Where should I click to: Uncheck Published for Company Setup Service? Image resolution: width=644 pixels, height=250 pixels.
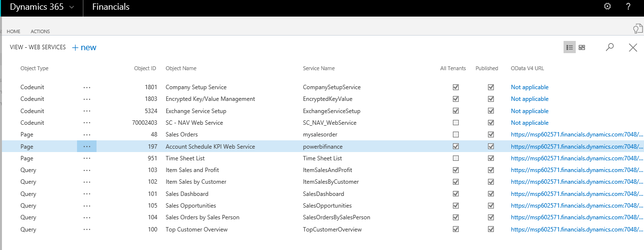pos(491,87)
